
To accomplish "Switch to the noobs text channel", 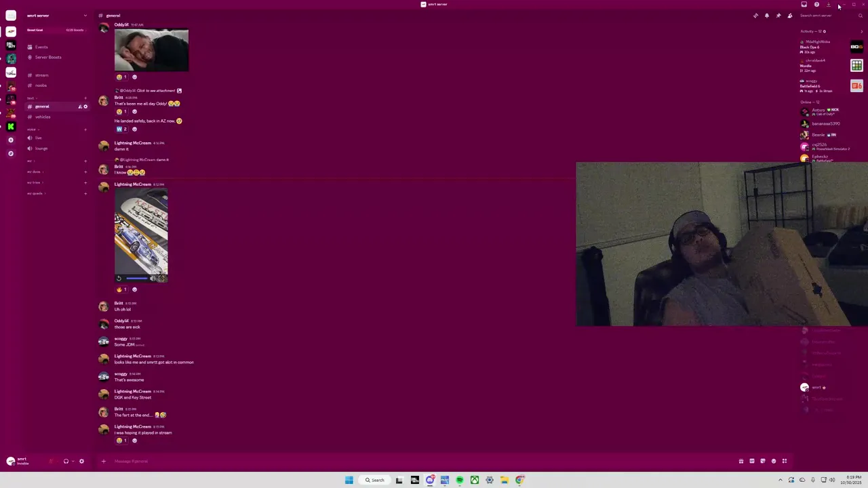I will point(57,85).
